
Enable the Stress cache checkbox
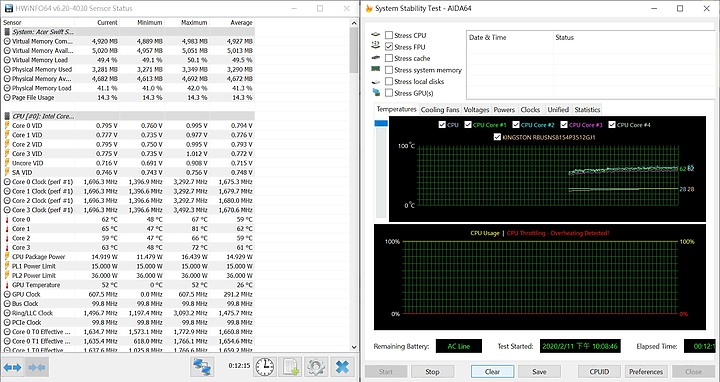389,58
